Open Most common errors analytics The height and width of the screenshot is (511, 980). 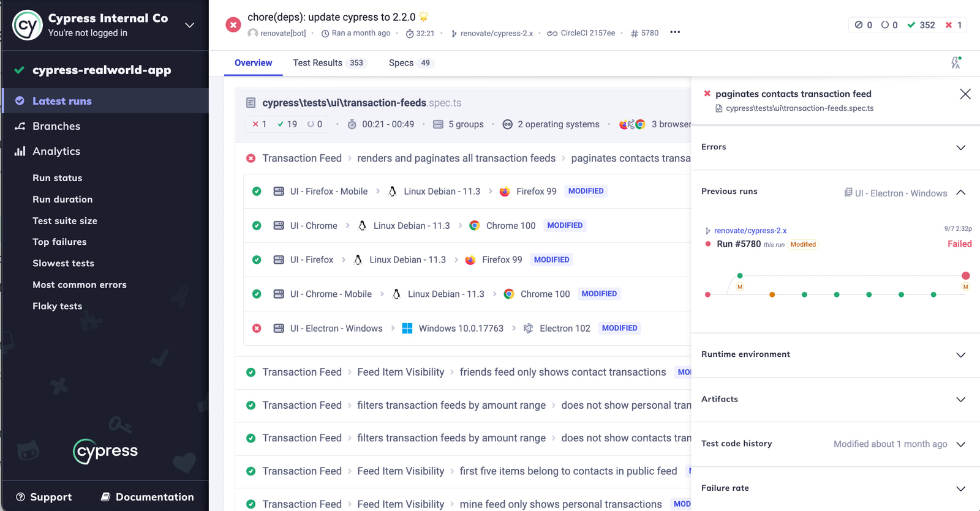pos(80,285)
